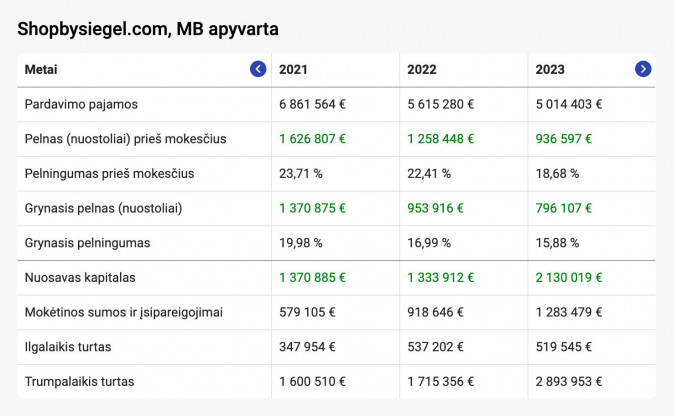Viewport: 678px width, 416px height.
Task: Select the 15,88 % cell
Action: pos(557,243)
